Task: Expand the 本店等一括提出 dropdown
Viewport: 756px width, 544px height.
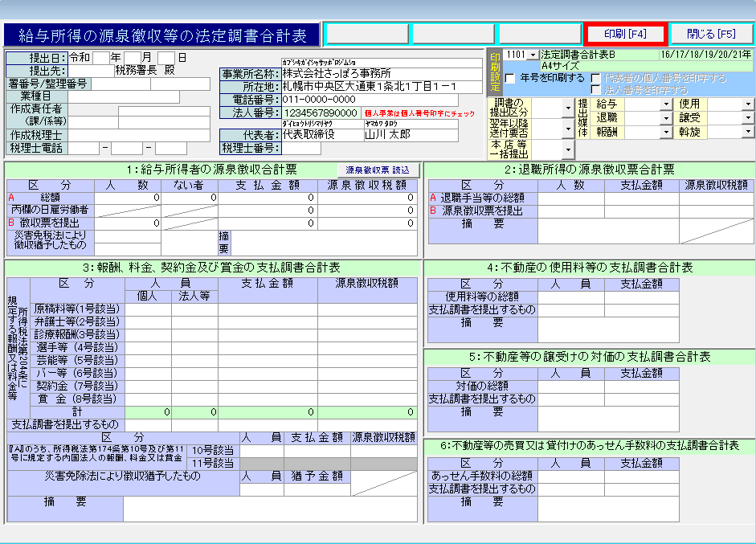Action: tap(567, 149)
